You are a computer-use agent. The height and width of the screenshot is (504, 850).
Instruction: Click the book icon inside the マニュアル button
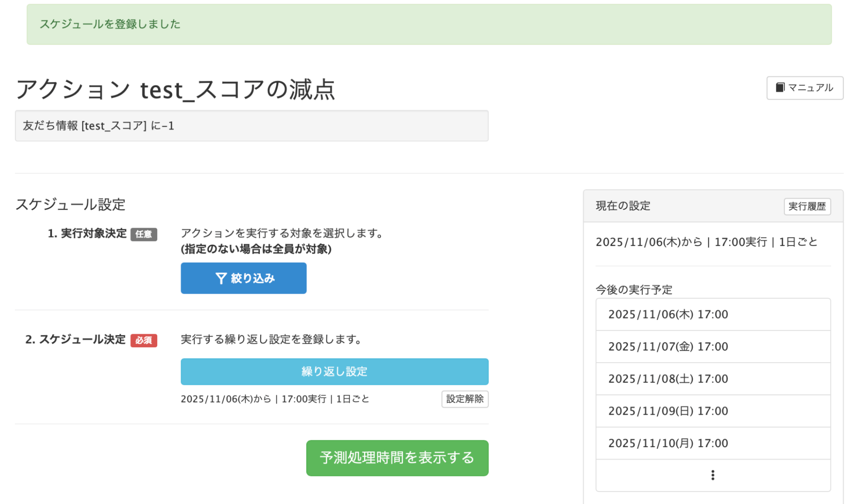click(780, 88)
